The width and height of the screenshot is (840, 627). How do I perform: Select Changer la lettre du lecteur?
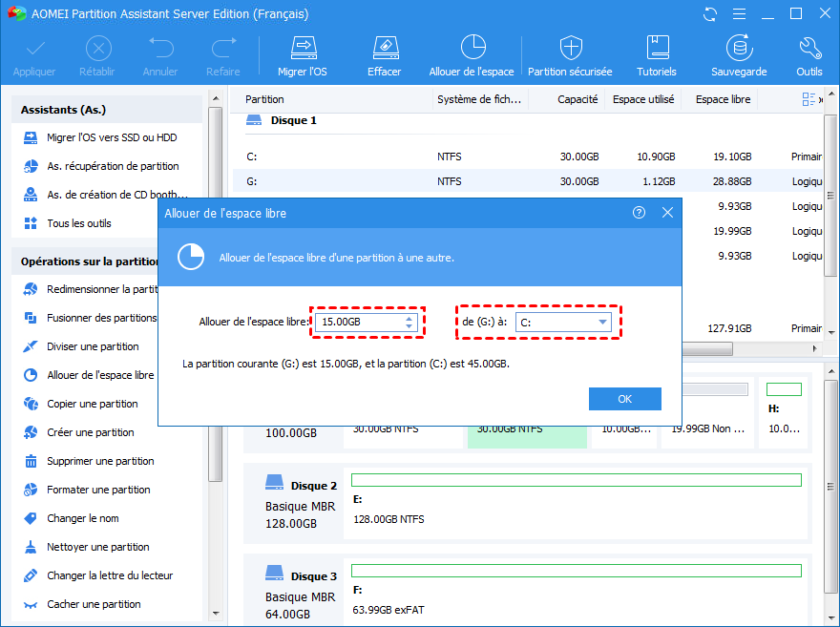click(x=98, y=575)
